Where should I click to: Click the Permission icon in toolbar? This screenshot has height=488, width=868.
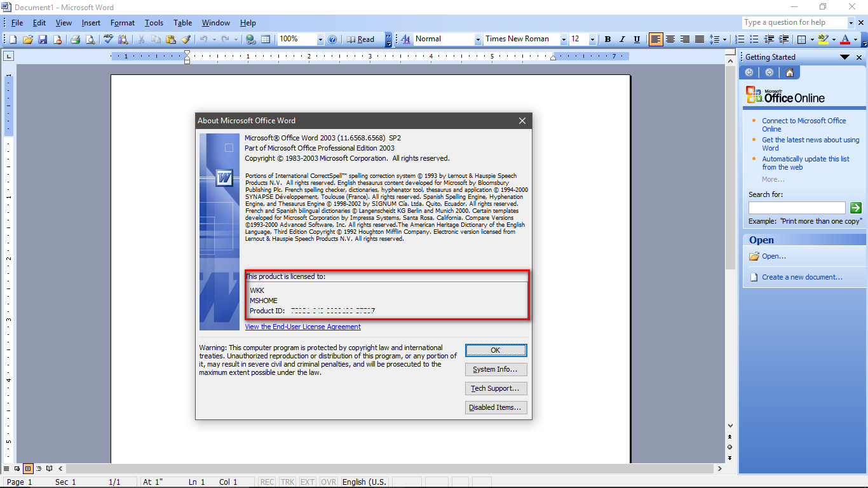57,39
